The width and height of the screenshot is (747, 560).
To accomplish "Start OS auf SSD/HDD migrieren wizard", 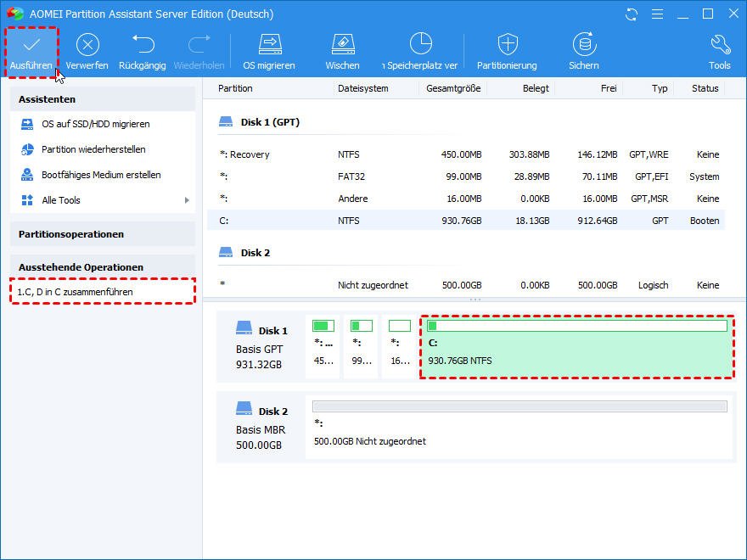I will [95, 124].
